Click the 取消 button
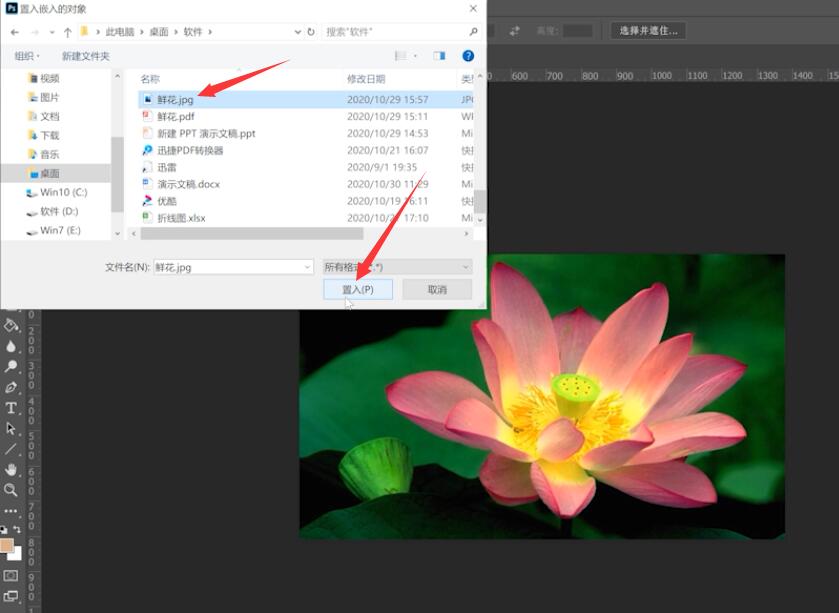This screenshot has width=839, height=613. pos(437,289)
